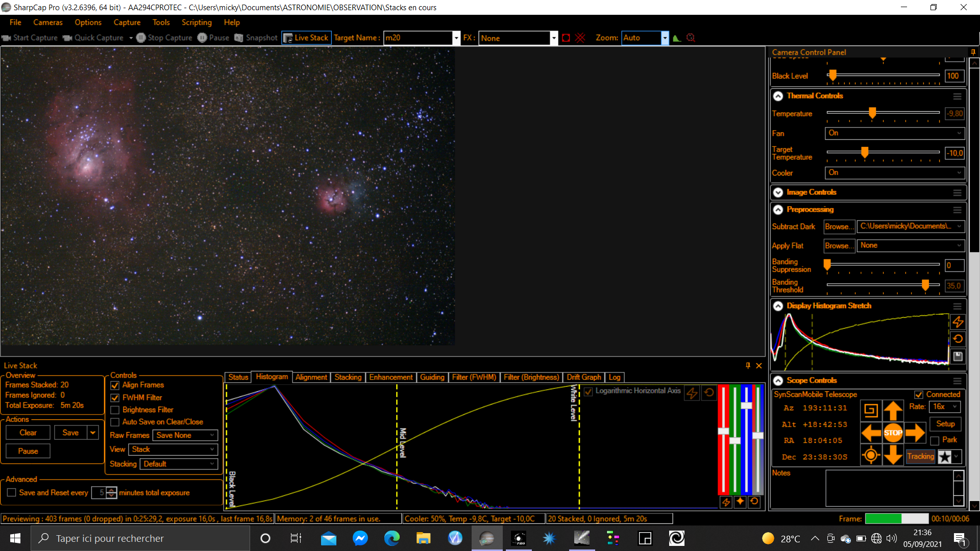This screenshot has height=551, width=980.
Task: Pin the Live Stack panel
Action: (x=748, y=365)
